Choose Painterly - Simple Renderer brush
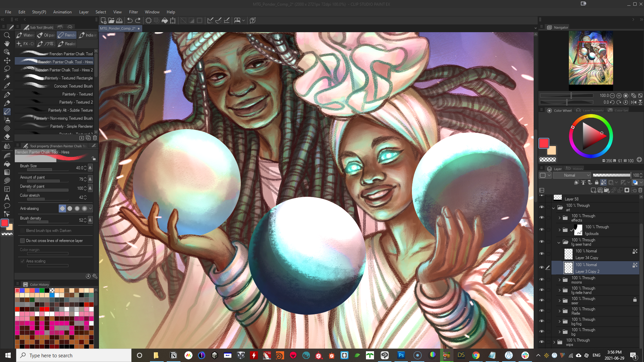This screenshot has height=362, width=644. pos(54,126)
